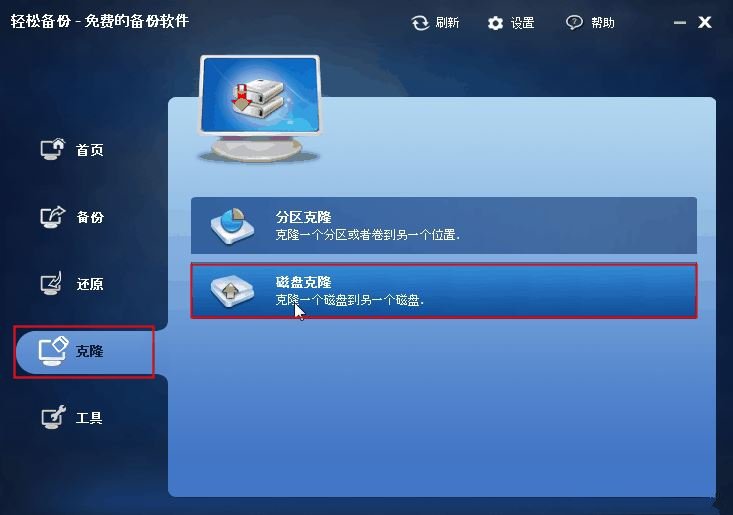733x515 pixels.
Task: Click the 帮助 speech bubble icon
Action: click(574, 22)
